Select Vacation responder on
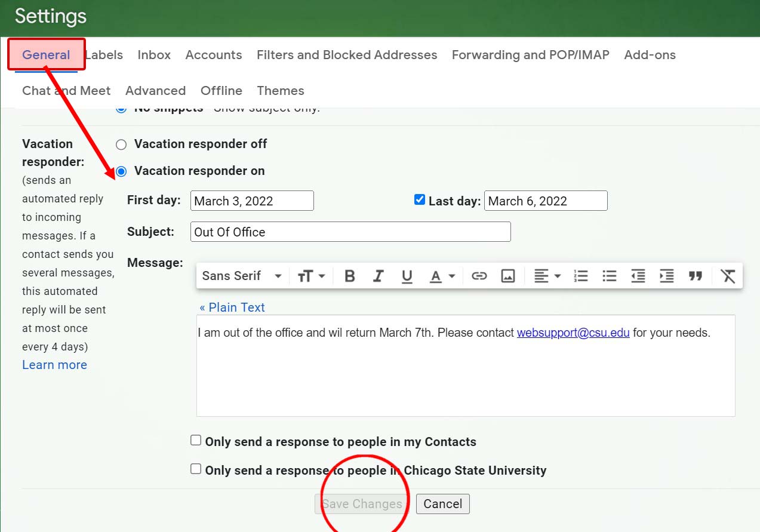The height and width of the screenshot is (532, 760). point(121,171)
